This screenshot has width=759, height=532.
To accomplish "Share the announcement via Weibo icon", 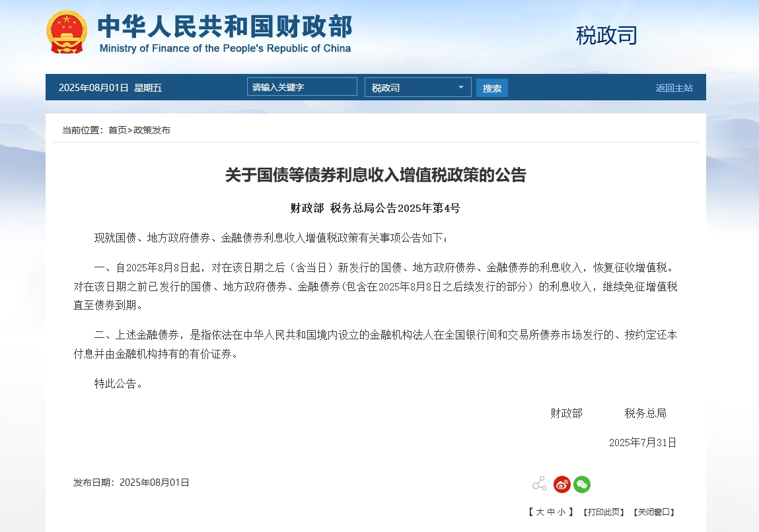I will click(x=562, y=484).
